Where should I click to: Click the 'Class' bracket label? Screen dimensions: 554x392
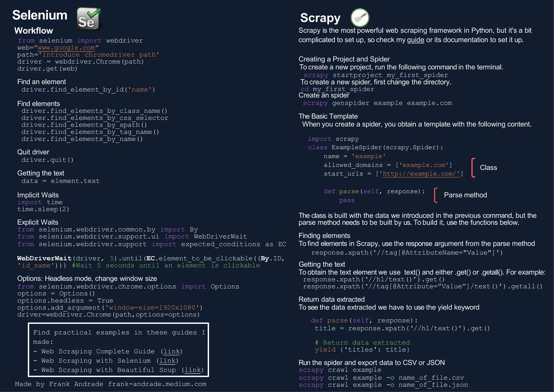(488, 168)
